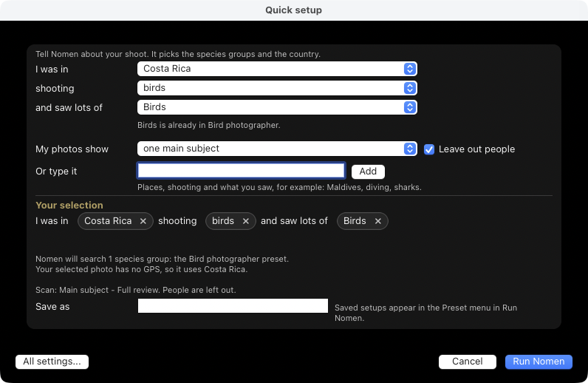The width and height of the screenshot is (588, 383).
Task: Click the Add button
Action: point(368,172)
